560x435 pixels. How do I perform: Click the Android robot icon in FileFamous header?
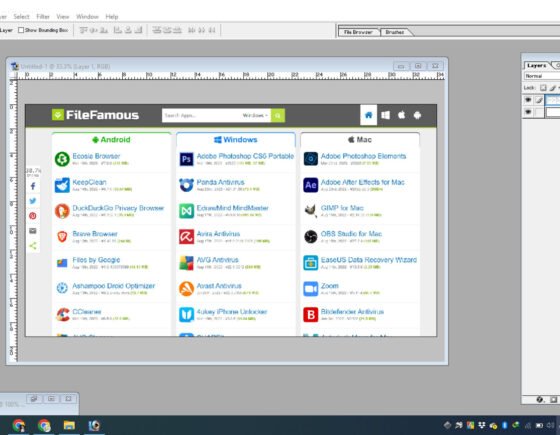(x=417, y=115)
